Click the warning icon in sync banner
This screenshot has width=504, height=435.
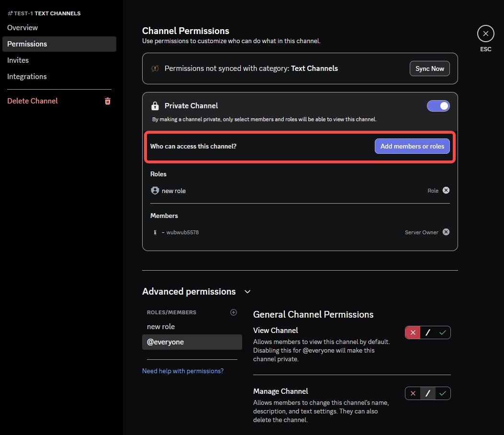155,68
